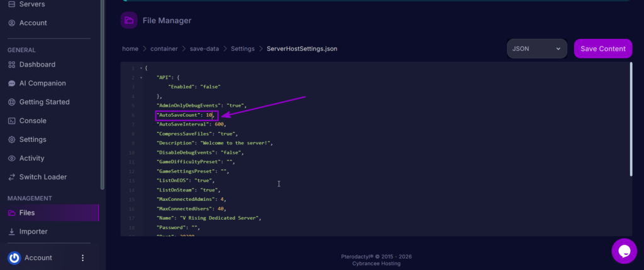Open the three-dot account options menu
Screen dimensions: 644x270
82,257
